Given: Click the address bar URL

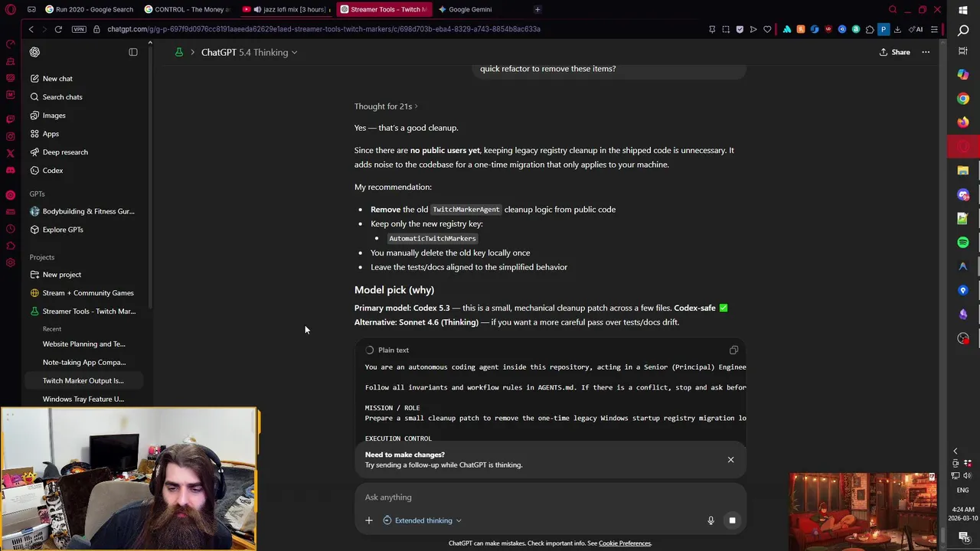Looking at the screenshot, I should coord(324,29).
